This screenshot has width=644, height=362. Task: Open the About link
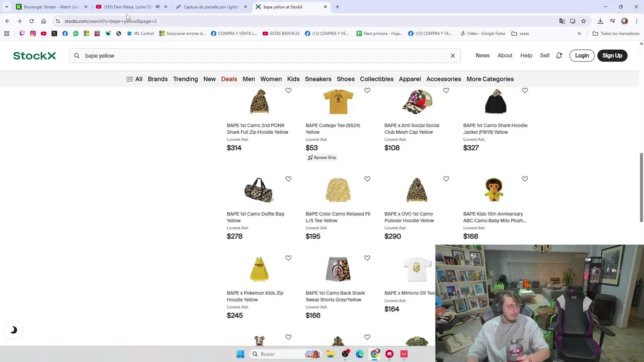[505, 56]
